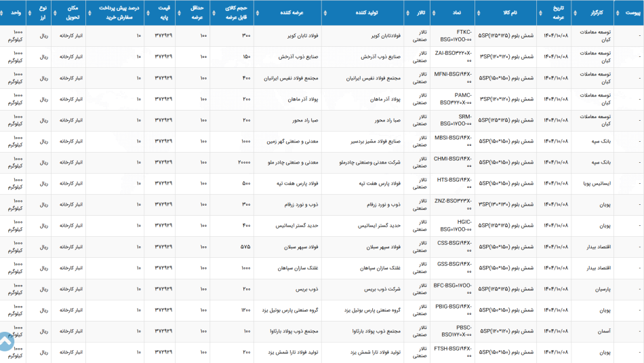Screen dimensions: 644x363
Task: Click volume cell ۵۷۵
Action: (x=245, y=247)
